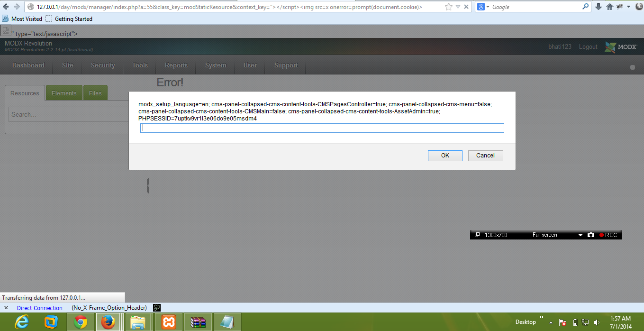The image size is (644, 331).
Task: Switch to the Files tab
Action: (x=95, y=93)
